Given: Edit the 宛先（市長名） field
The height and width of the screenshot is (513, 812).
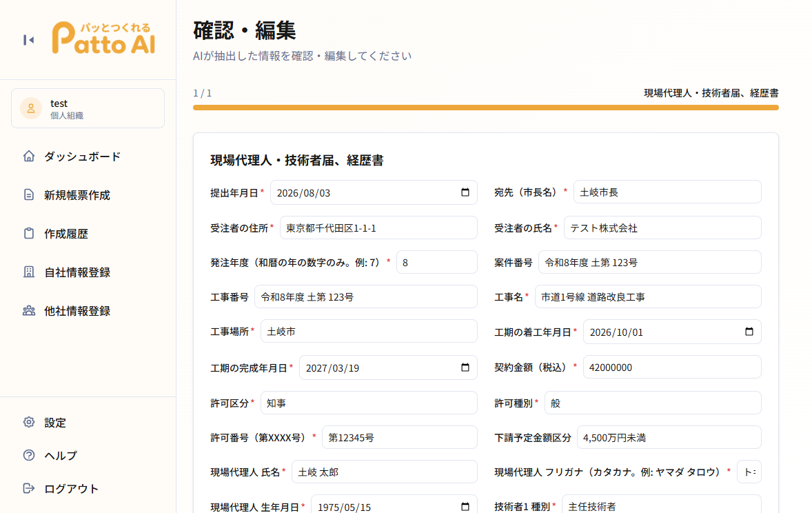Looking at the screenshot, I should (x=667, y=192).
